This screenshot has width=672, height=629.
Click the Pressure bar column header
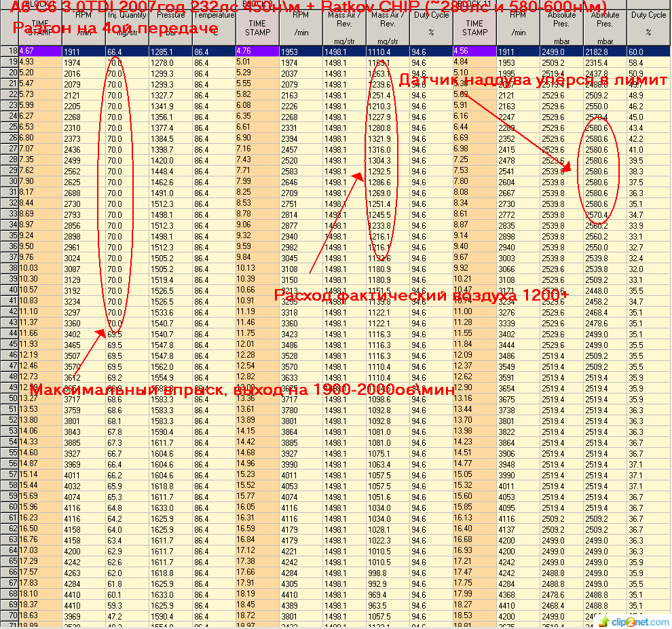[x=170, y=26]
